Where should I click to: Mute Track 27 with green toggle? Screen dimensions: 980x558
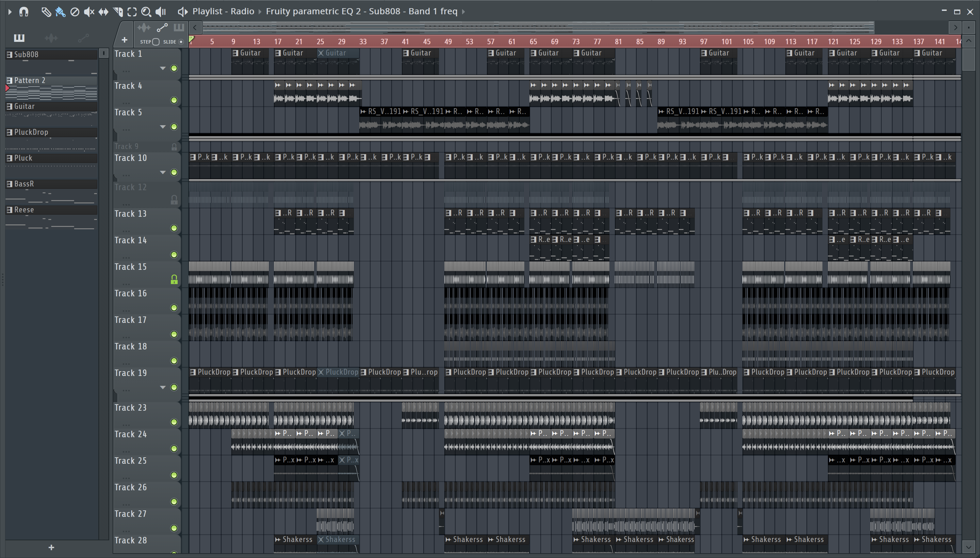click(174, 528)
